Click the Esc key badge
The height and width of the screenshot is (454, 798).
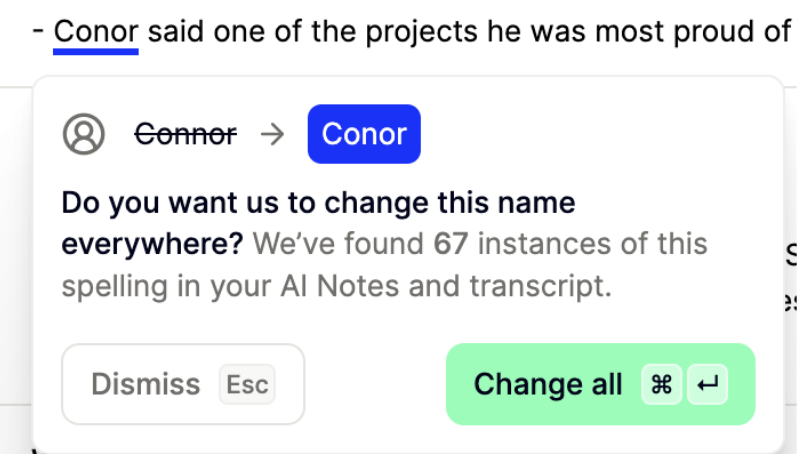coord(247,385)
